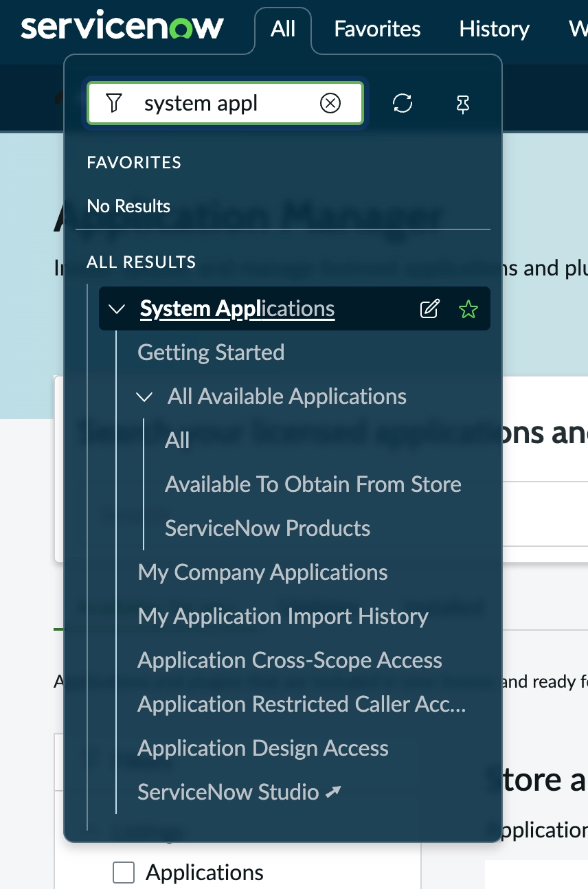The height and width of the screenshot is (889, 588).
Task: Clear the navigator filter text
Action: click(330, 103)
